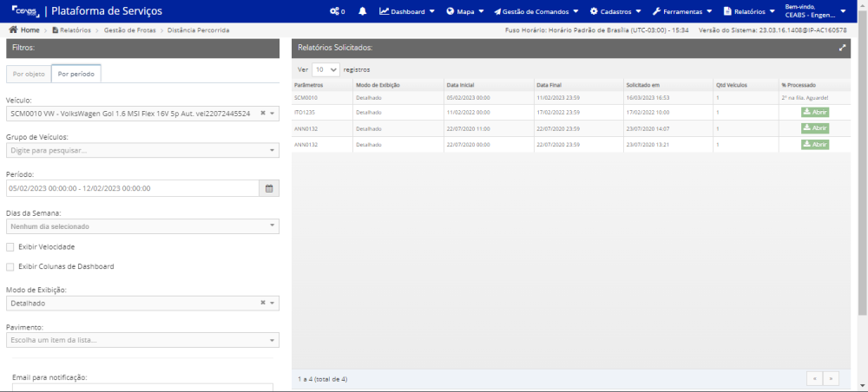Open the ITO1235 report with Abrir
This screenshot has width=868, height=392.
coord(815,112)
